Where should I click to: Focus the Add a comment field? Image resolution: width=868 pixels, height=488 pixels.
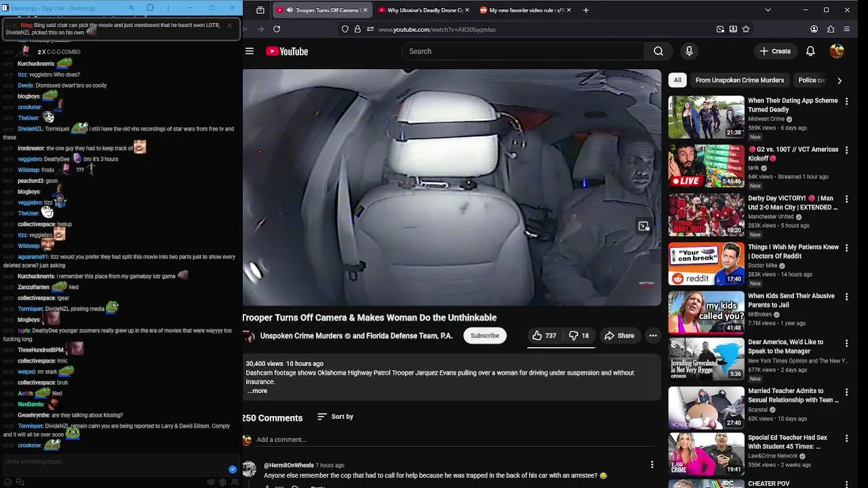pos(454,440)
